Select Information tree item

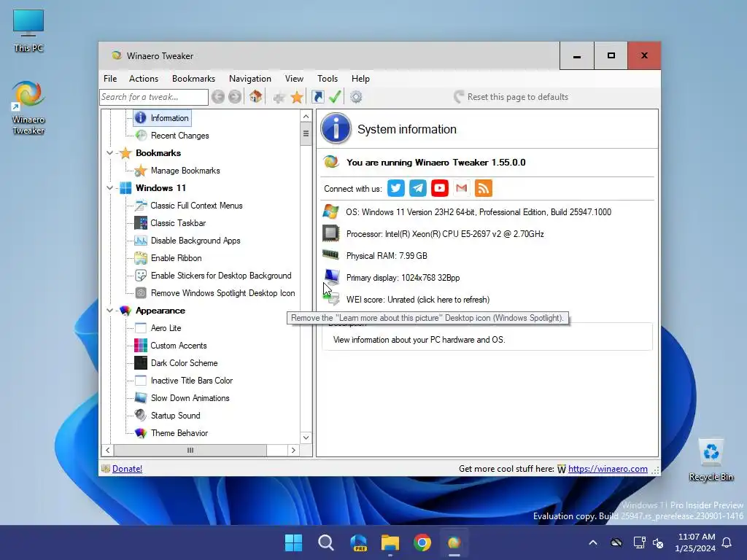pyautogui.click(x=169, y=118)
